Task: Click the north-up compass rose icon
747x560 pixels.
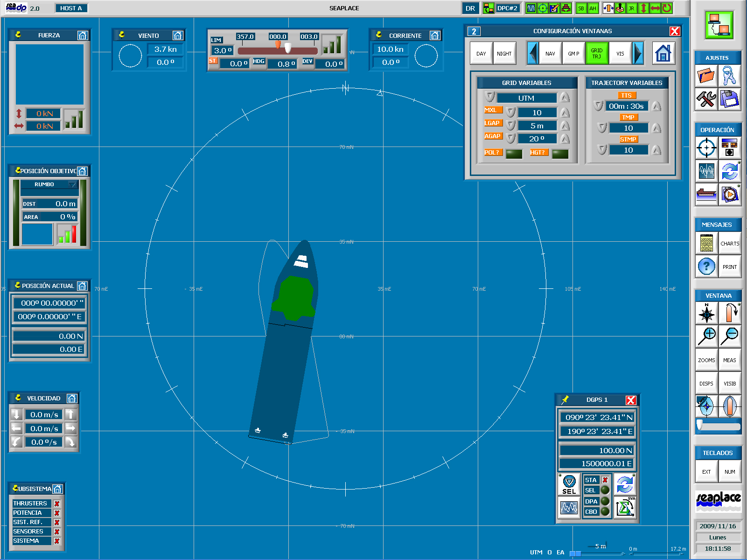Action: coord(707,313)
